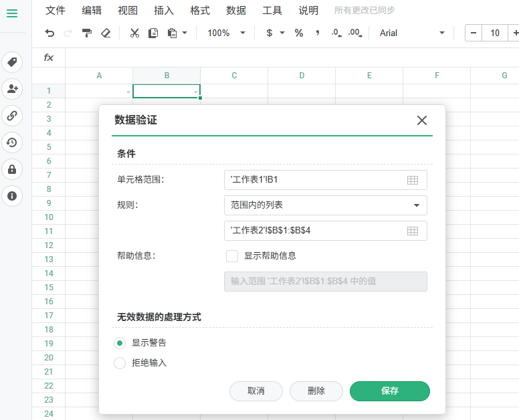Viewport: 519px width, 420px height.
Task: Open the 格式 menu
Action: pos(199,10)
